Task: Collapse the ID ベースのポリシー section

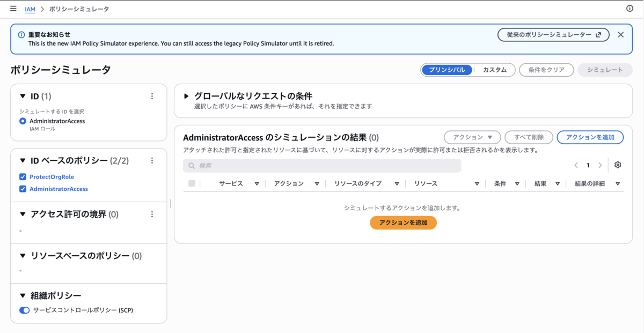Action: coord(23,160)
